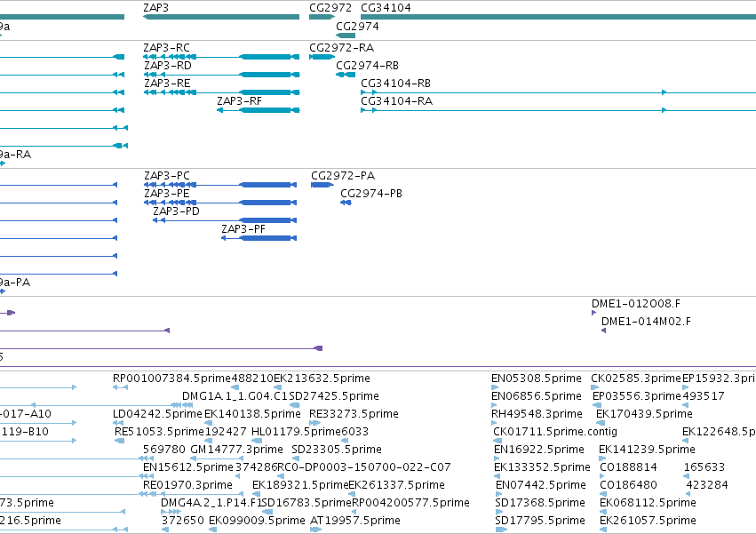Click transcript ZAP3-RF label
The width and height of the screenshot is (756, 534).
coord(239,101)
